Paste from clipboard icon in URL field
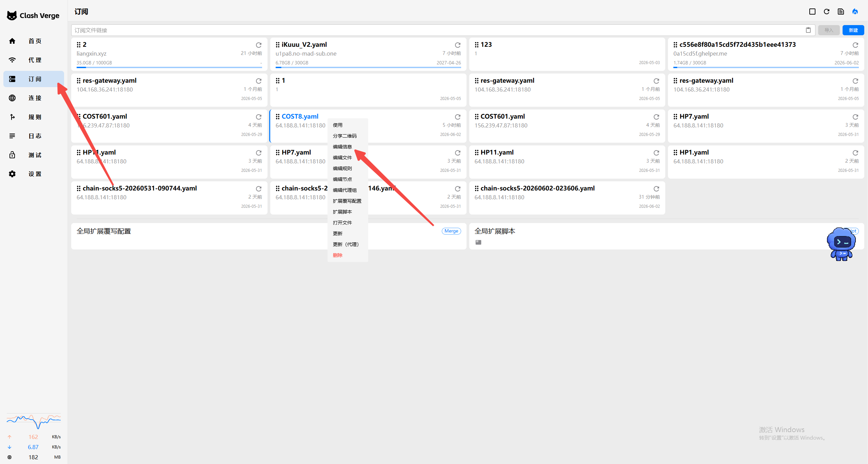868x464 pixels. click(808, 30)
